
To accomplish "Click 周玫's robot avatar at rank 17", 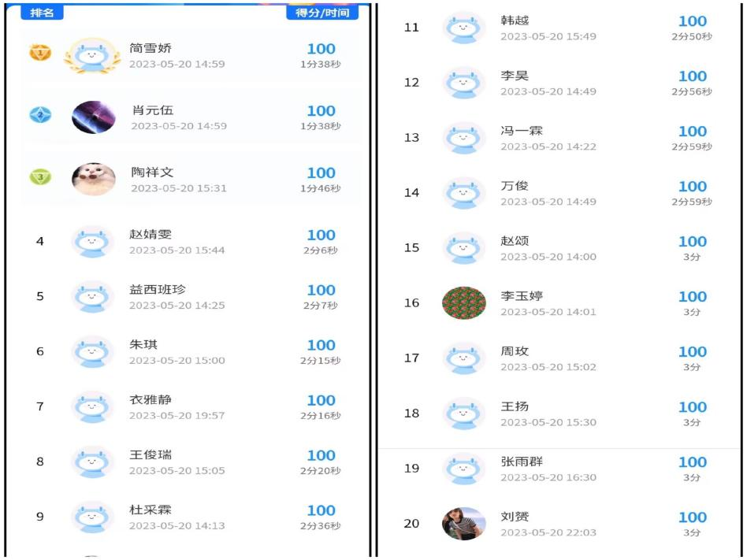I will click(x=463, y=358).
